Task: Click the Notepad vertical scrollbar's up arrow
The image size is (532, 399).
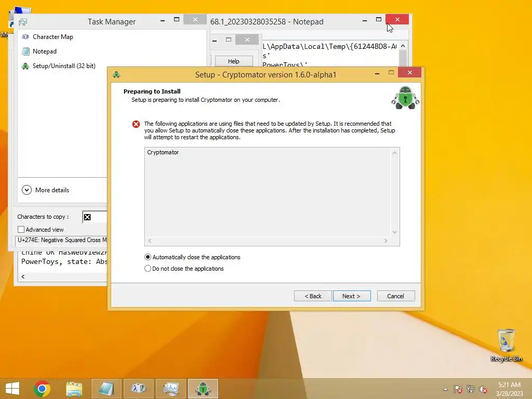Action: tap(403, 46)
